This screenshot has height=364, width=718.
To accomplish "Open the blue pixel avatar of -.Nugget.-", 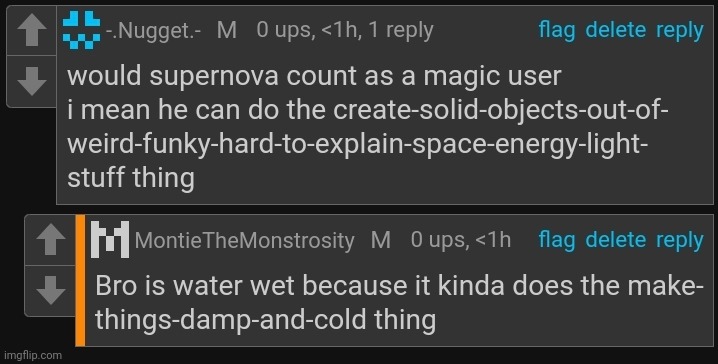I will point(82,30).
